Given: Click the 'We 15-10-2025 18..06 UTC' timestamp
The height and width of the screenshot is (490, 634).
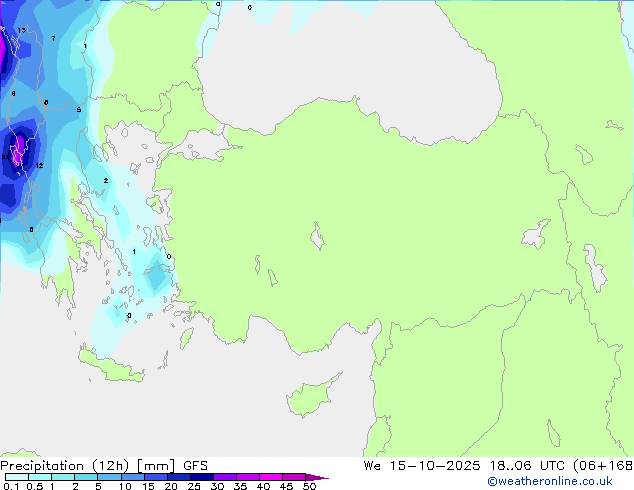Looking at the screenshot, I should (463, 466).
